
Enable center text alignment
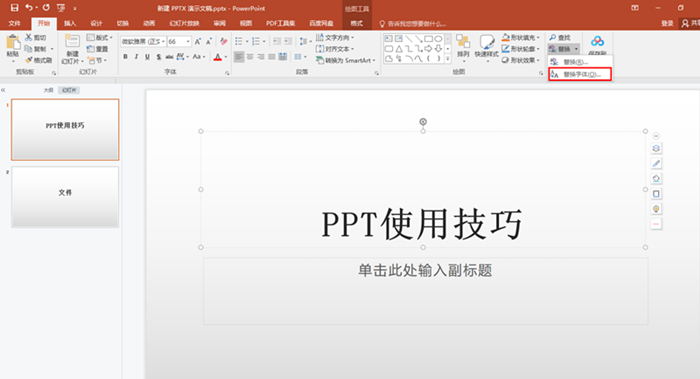pos(250,57)
